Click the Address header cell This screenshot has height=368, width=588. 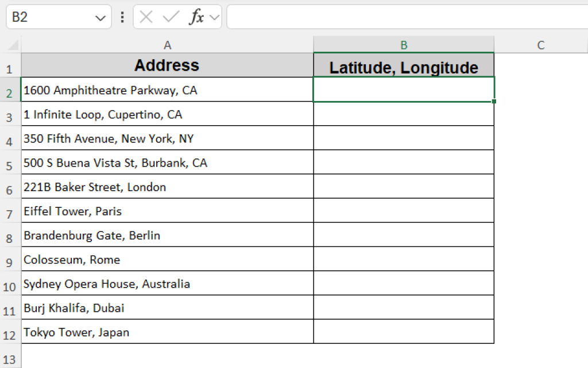click(x=167, y=65)
